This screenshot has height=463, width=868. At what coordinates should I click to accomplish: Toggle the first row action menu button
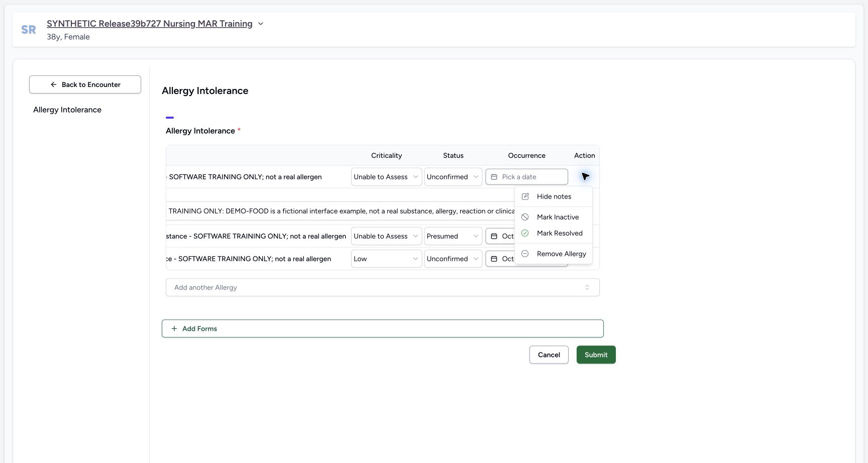coord(585,176)
